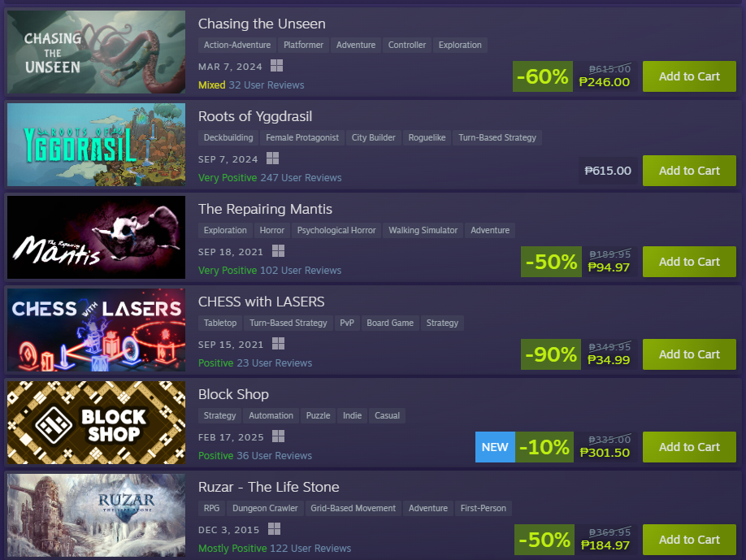Add Chasing the Unseen to cart
Viewport: 746px width, 560px height.
pos(689,76)
